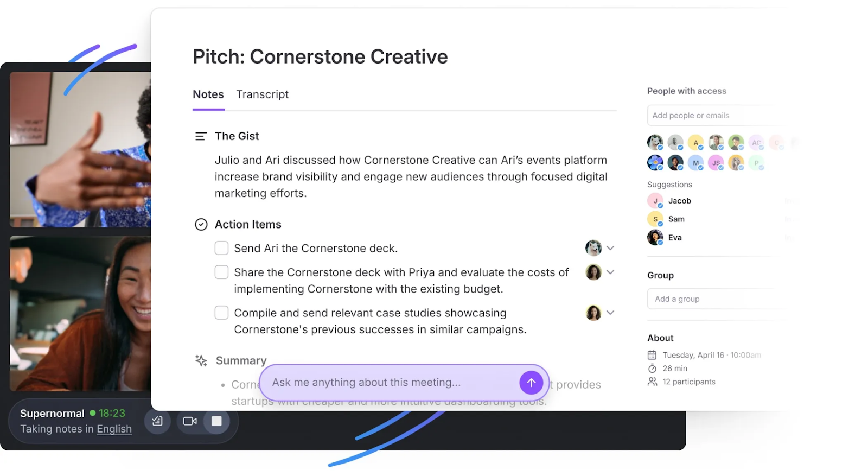Focus the 'Add people or emails' field

pos(716,116)
